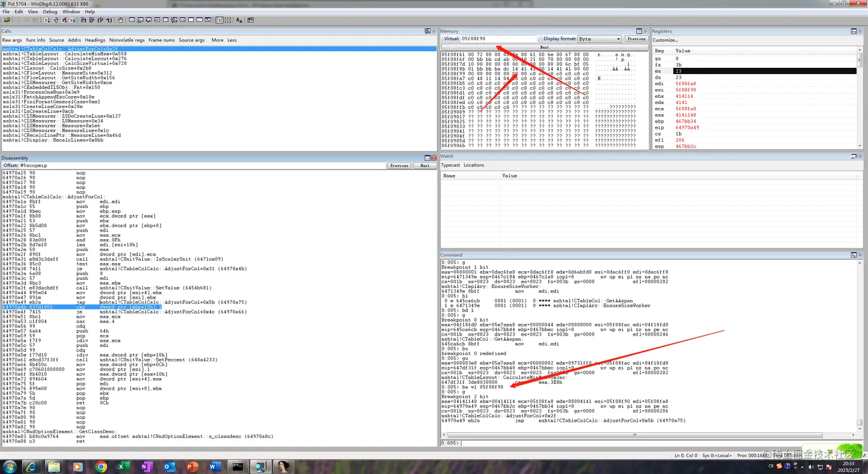Open the Command window via toolbar icon
Viewport: 868px width, 474px height.
click(131, 20)
